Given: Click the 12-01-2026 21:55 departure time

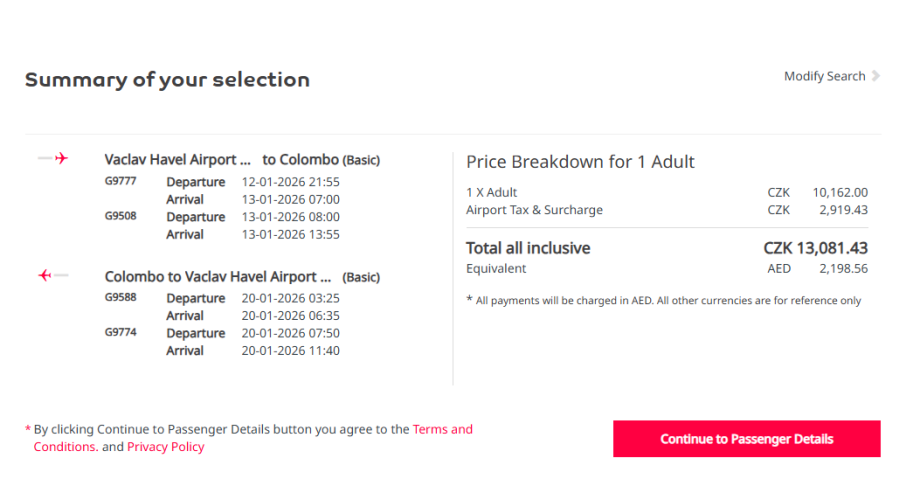Looking at the screenshot, I should [x=291, y=182].
